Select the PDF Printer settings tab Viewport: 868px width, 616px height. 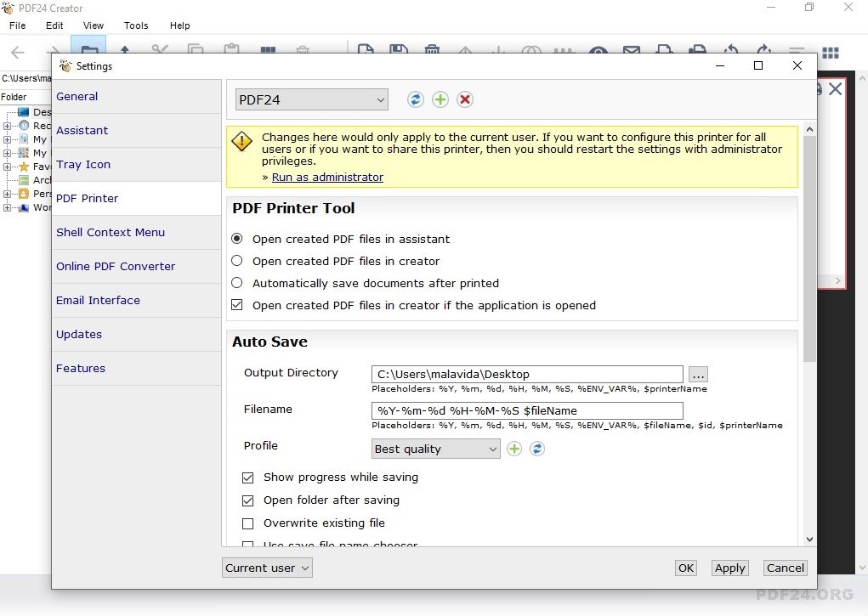[x=136, y=198]
